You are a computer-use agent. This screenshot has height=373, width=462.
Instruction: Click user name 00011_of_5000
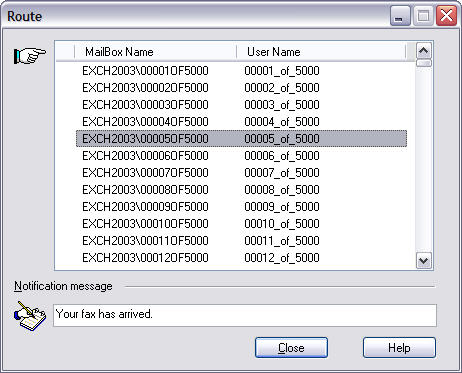pos(282,241)
